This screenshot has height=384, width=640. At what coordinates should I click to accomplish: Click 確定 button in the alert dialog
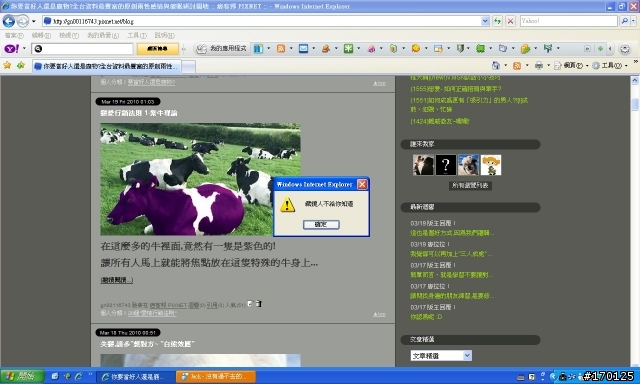coord(321,224)
